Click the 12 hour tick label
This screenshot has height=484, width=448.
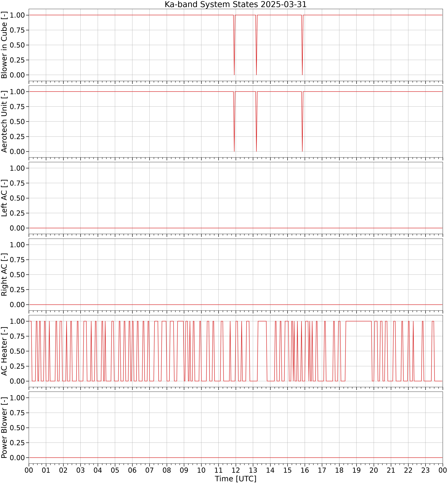236,470
